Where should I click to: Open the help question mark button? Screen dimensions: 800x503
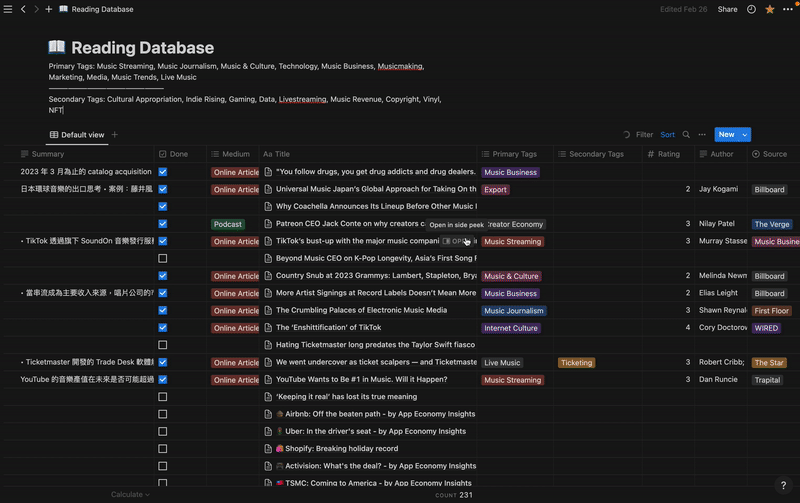coord(783,485)
